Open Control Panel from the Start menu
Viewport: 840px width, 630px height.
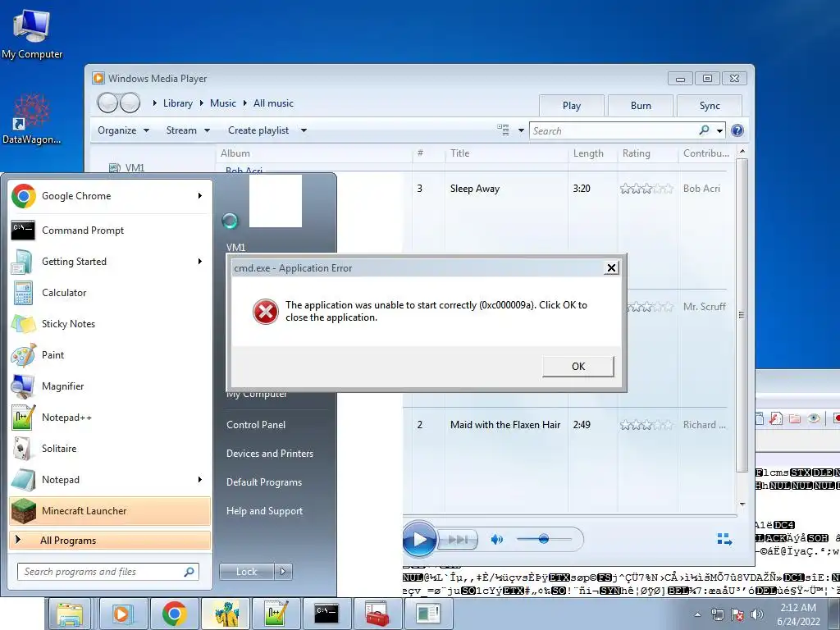pos(256,425)
